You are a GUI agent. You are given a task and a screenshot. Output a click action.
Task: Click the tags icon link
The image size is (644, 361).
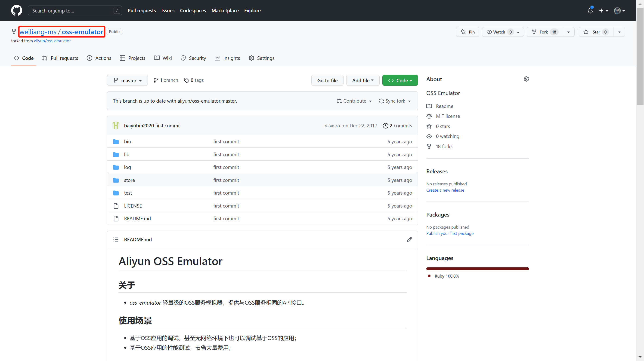point(186,80)
